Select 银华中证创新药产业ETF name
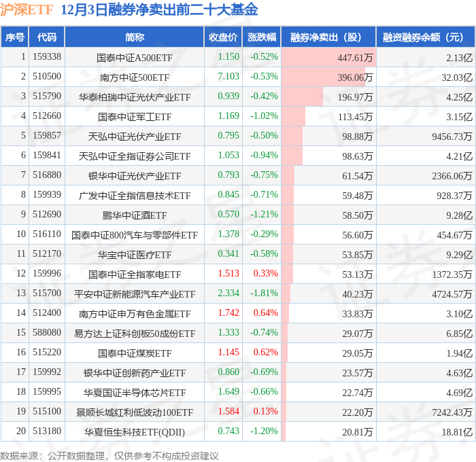Image resolution: width=476 pixels, height=462 pixels. [135, 373]
